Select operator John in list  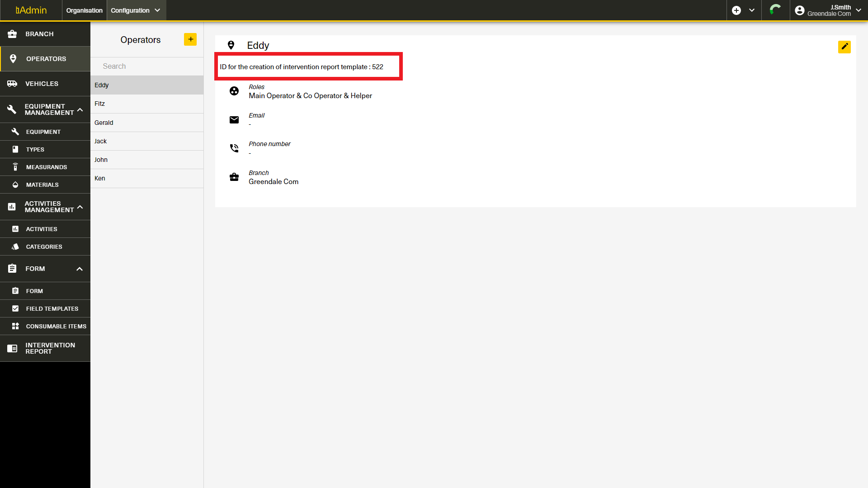point(147,160)
